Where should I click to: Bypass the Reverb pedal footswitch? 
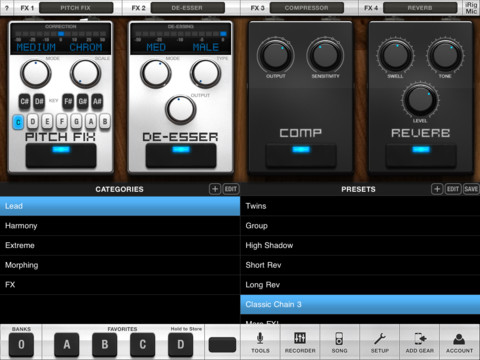421,155
